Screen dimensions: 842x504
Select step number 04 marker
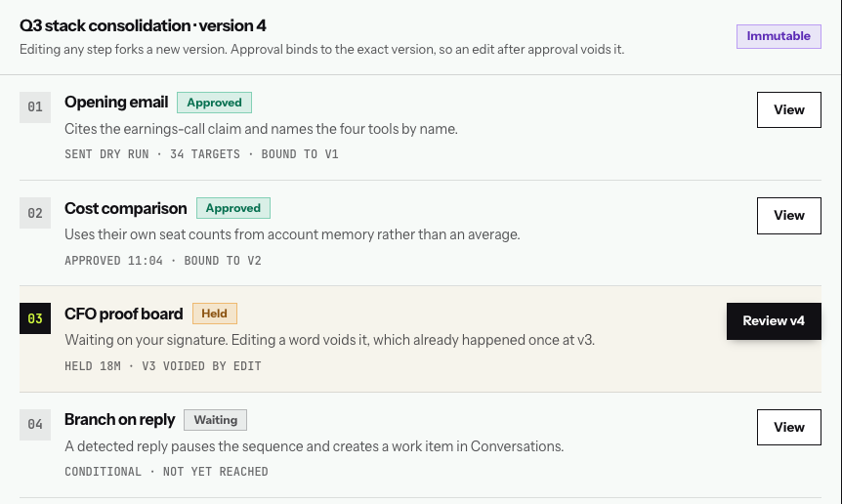(35, 425)
